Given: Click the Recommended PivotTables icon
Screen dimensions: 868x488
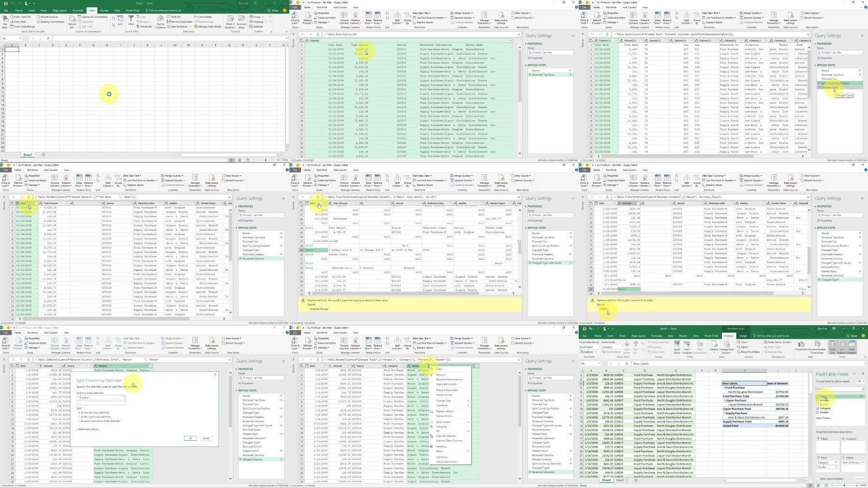Looking at the screenshot, I should (x=817, y=344).
